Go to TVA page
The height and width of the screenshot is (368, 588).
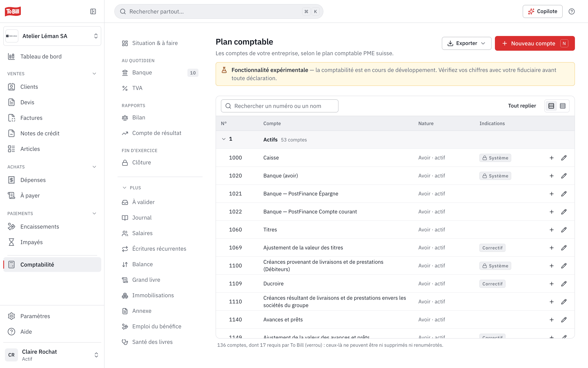point(160,88)
